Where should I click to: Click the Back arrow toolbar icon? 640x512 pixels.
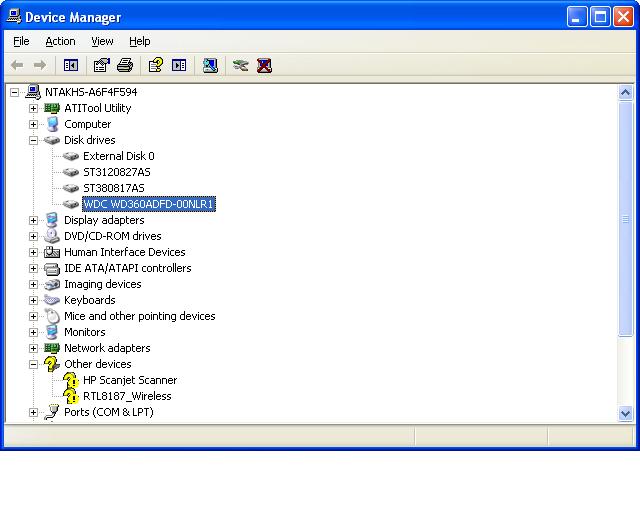(x=17, y=65)
